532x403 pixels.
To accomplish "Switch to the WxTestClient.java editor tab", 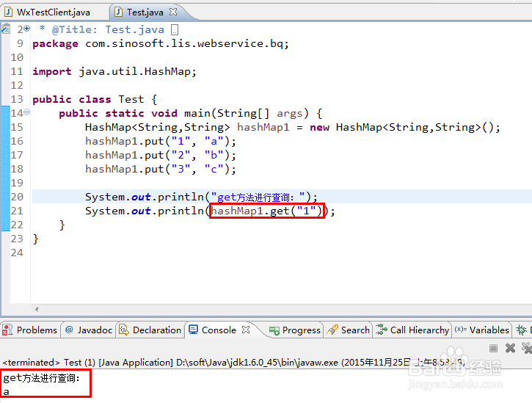I will click(x=54, y=12).
